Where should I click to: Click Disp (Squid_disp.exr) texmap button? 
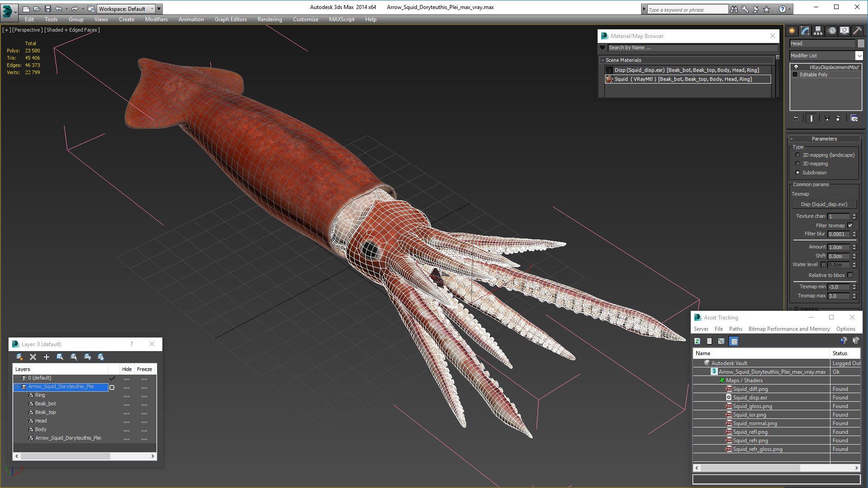[x=824, y=204]
